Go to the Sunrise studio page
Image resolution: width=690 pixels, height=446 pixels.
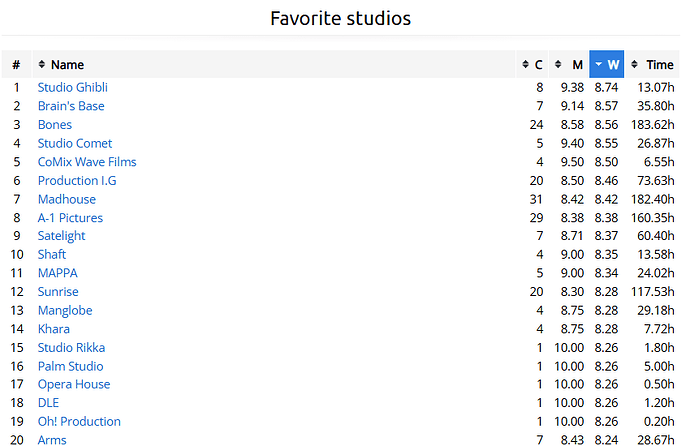point(59,292)
